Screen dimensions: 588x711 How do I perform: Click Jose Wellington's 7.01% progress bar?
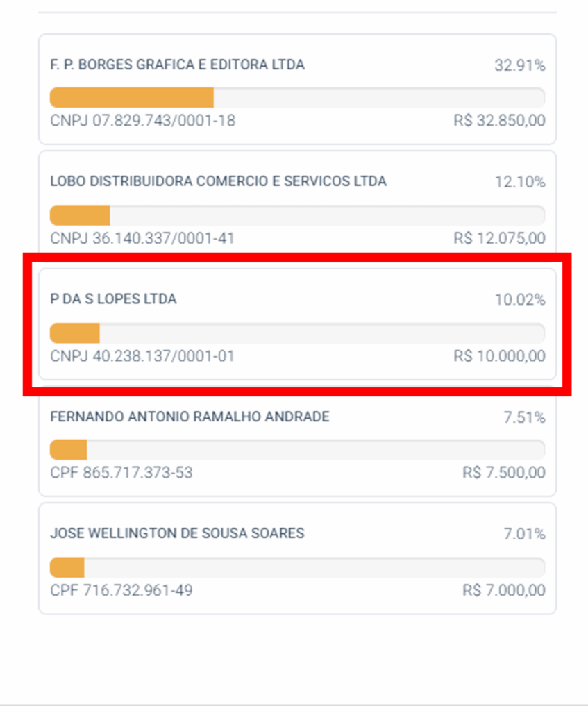pos(297,567)
